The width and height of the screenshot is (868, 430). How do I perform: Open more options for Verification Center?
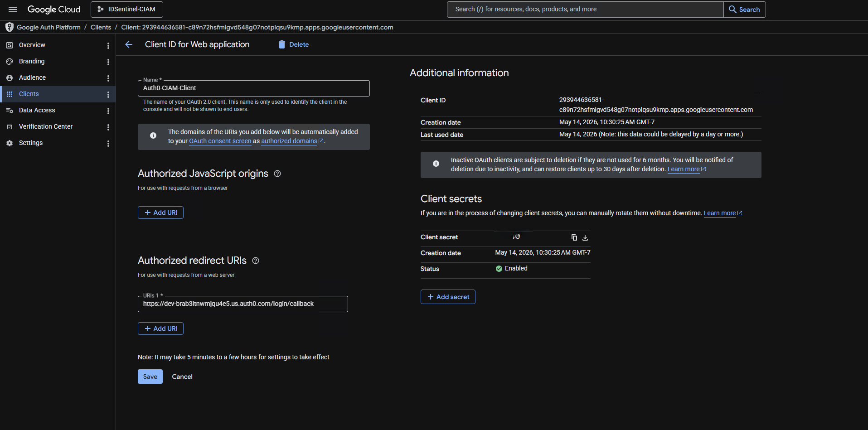pos(108,127)
